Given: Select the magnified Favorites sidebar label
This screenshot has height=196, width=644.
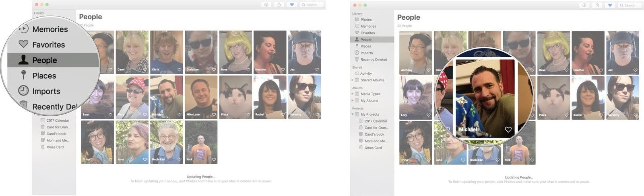Looking at the screenshot, I should 49,45.
